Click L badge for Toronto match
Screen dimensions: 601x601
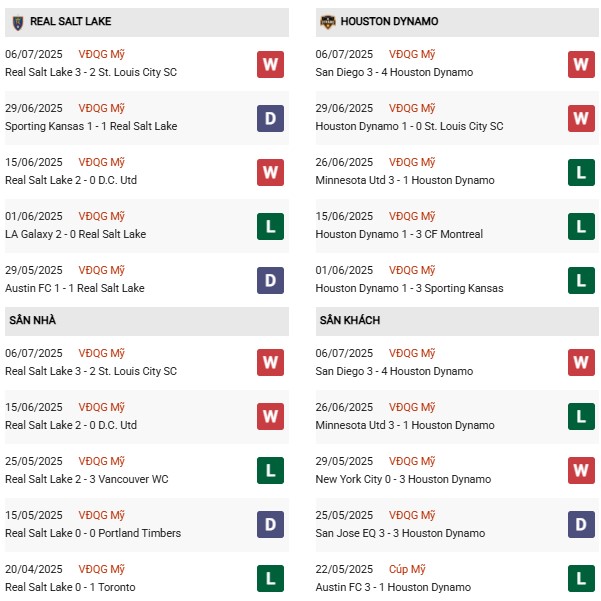(x=270, y=579)
